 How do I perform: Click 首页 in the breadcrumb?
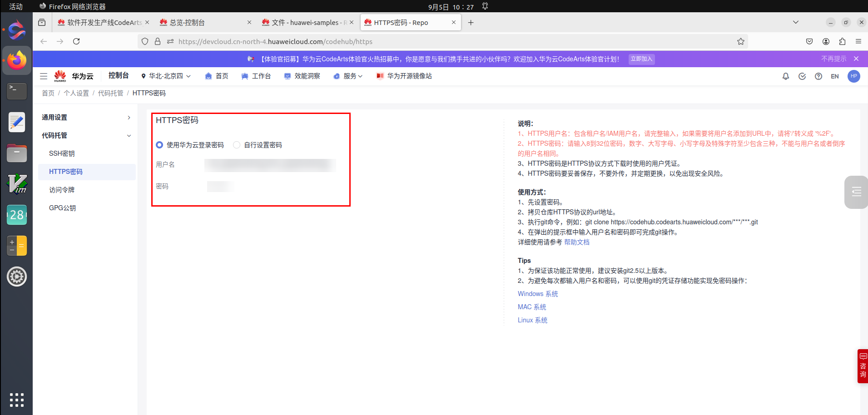(x=48, y=93)
